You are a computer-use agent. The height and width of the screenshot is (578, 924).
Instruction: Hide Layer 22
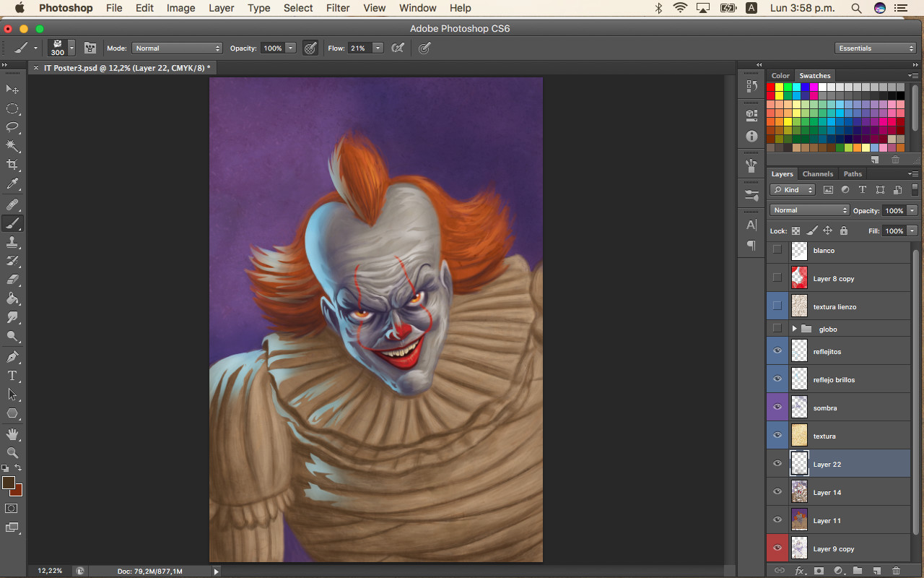point(777,464)
